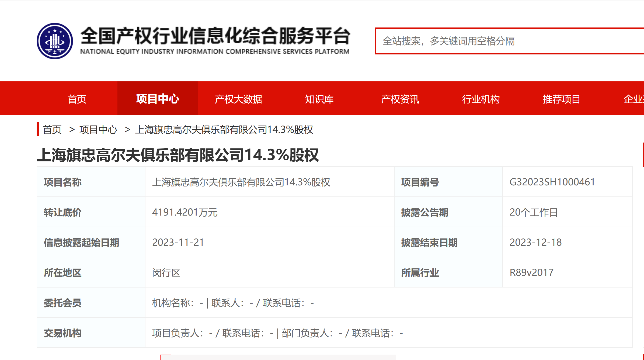The height and width of the screenshot is (360, 644).
Task: Click the 披露结束日期 label cell
Action: 448,242
